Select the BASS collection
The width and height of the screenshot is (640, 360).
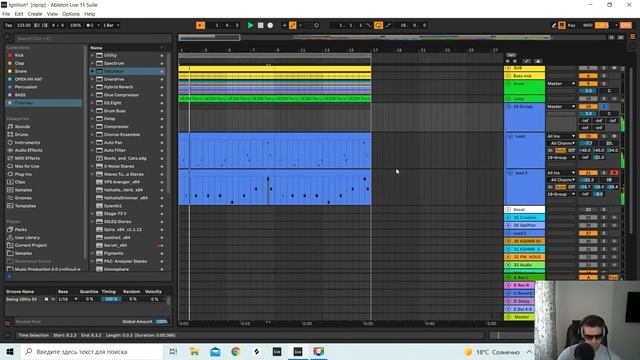click(20, 95)
